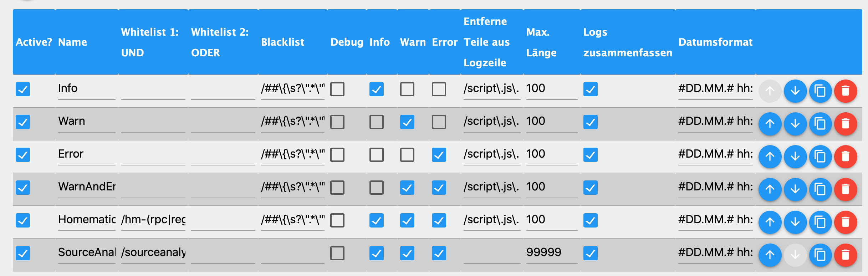
Task: Uncheck Error level in Homematic row
Action: [x=439, y=220]
